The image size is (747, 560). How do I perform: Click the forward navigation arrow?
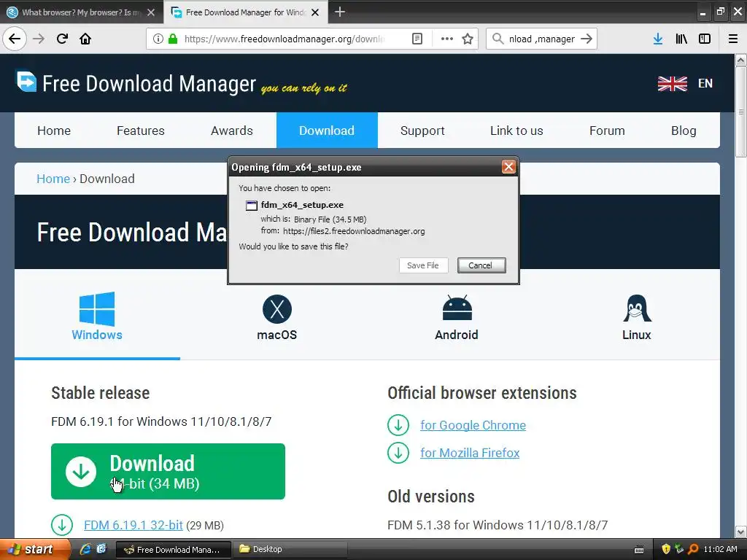pyautogui.click(x=39, y=39)
